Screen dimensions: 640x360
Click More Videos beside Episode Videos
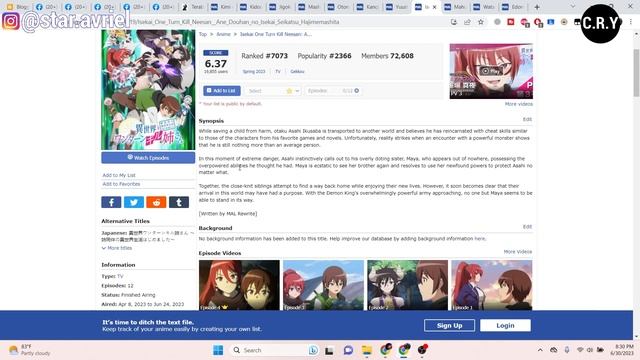(518, 252)
